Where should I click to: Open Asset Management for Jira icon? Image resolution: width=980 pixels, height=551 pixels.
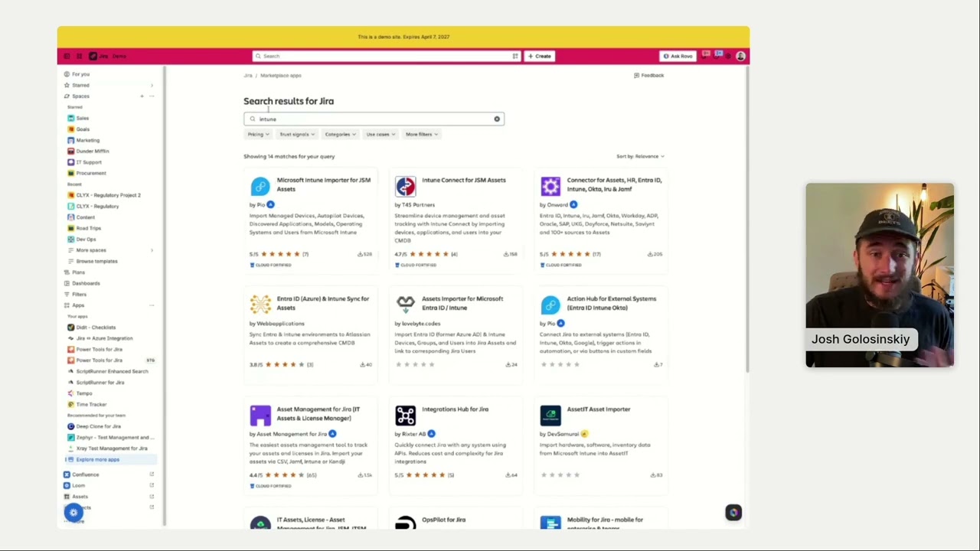260,416
